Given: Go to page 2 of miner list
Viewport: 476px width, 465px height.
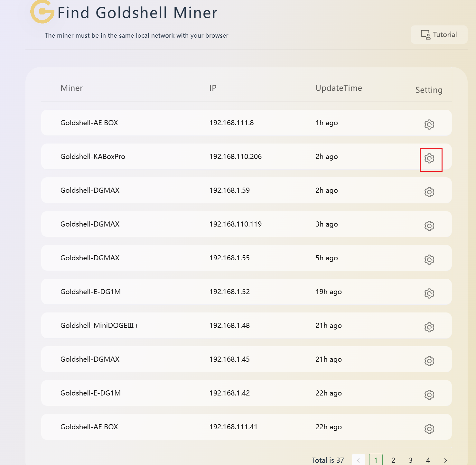Looking at the screenshot, I should point(393,460).
